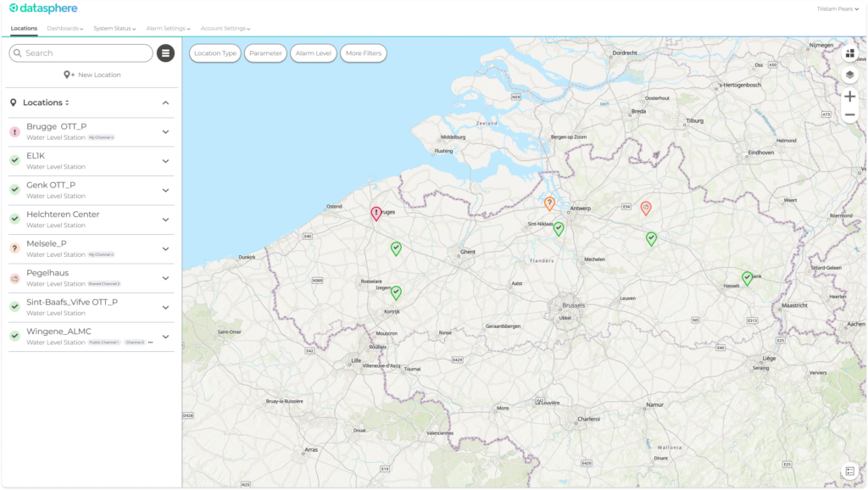
Task: Open the map grid view icon
Action: [x=850, y=53]
